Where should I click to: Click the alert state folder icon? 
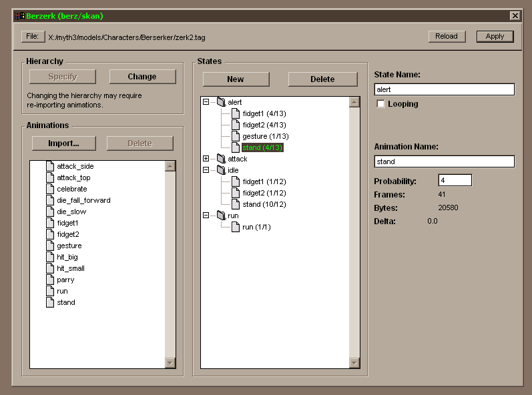[x=221, y=102]
